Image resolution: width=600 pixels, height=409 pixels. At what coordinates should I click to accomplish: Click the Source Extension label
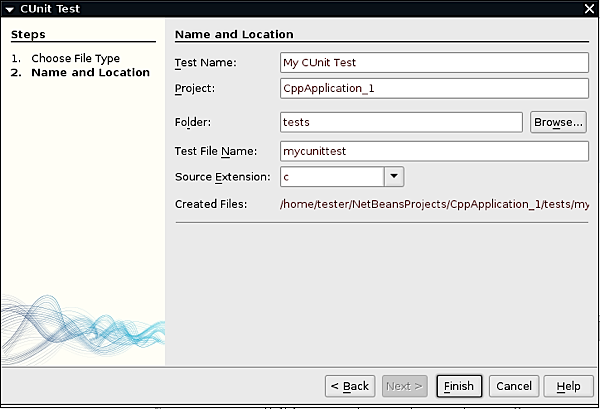point(222,176)
